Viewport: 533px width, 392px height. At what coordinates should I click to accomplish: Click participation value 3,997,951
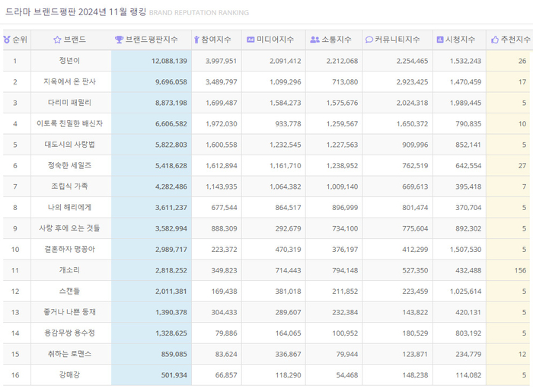pos(222,61)
